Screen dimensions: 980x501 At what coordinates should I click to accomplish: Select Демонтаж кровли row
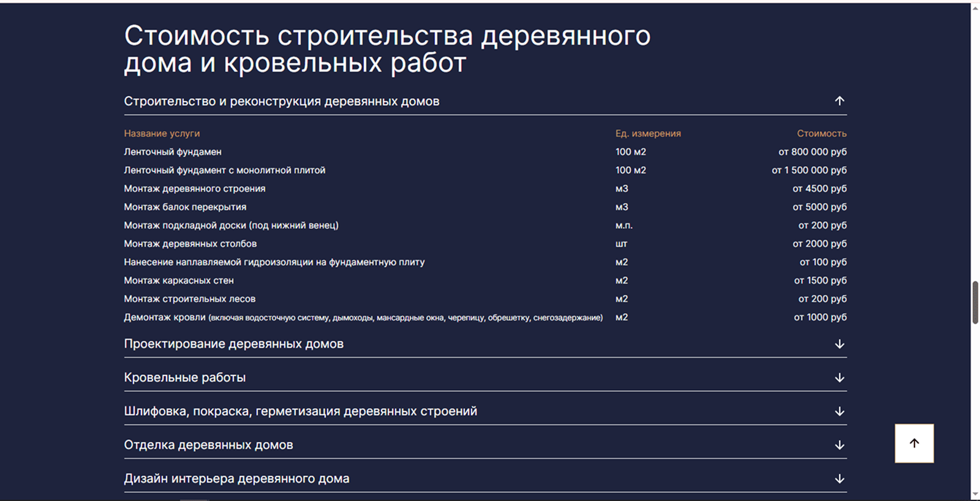pyautogui.click(x=485, y=317)
